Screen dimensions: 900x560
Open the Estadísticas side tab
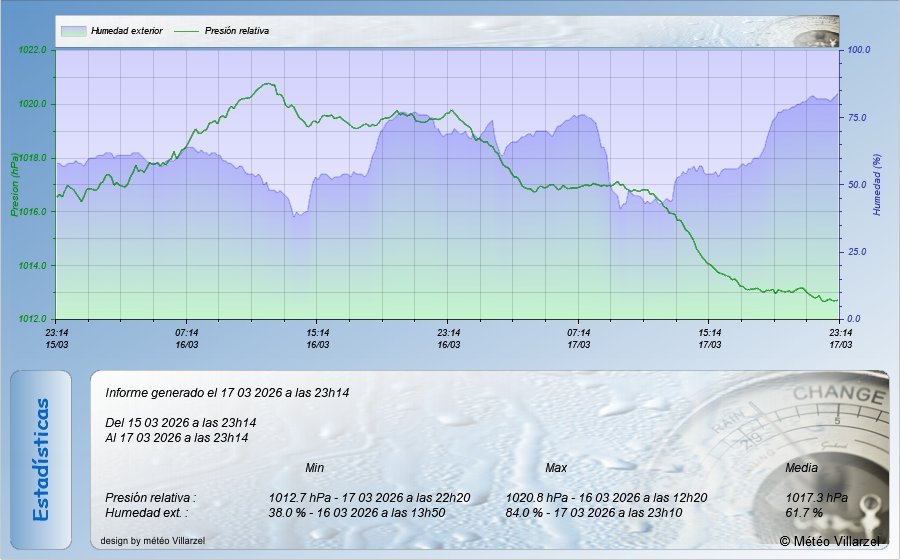pyautogui.click(x=41, y=459)
